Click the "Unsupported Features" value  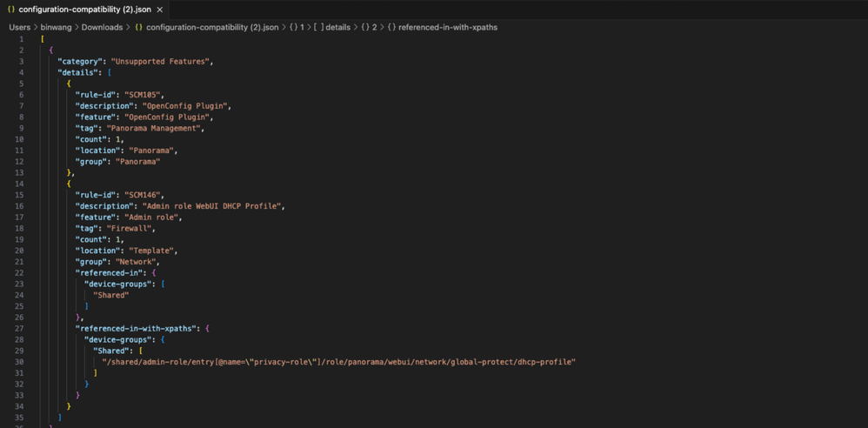159,62
